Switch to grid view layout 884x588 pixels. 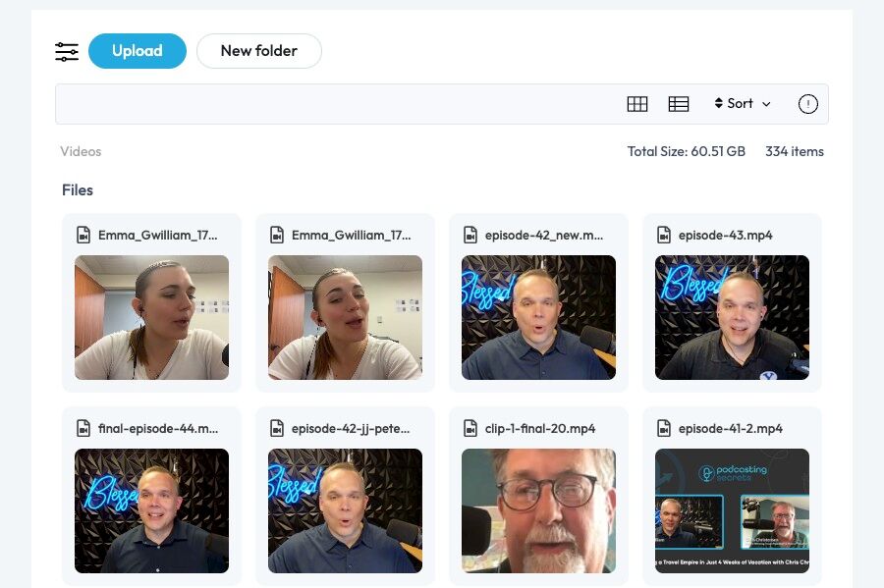click(637, 104)
